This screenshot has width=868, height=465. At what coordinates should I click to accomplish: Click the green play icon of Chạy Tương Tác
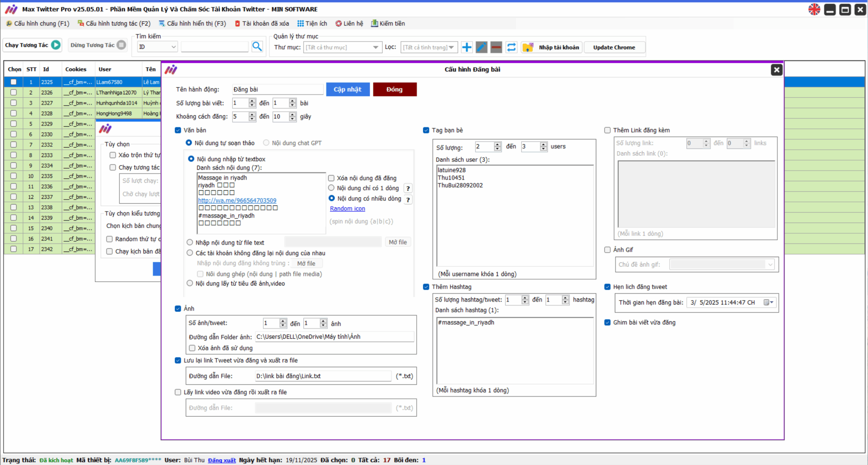pyautogui.click(x=56, y=45)
